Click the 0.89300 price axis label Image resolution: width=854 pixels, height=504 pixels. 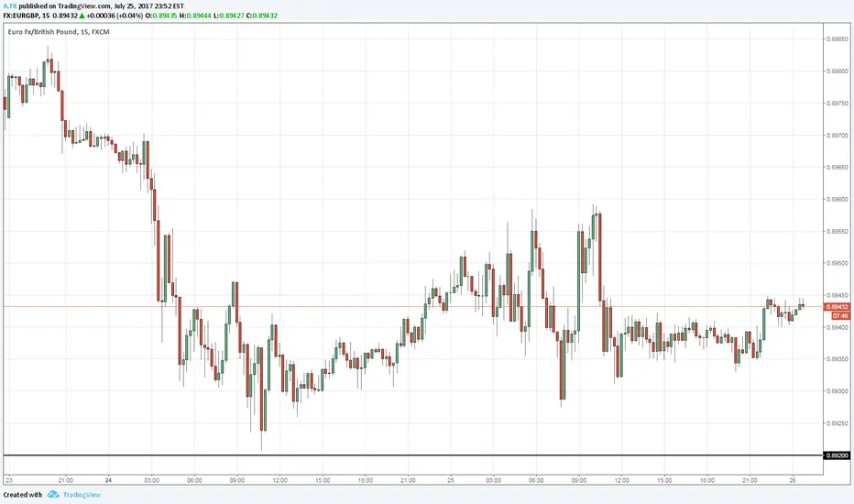point(838,391)
